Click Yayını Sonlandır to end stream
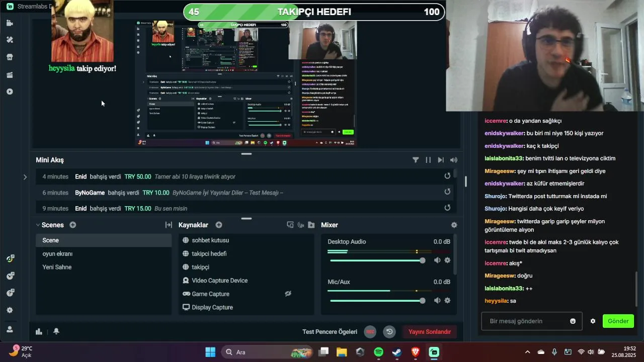644x362 pixels. click(x=430, y=332)
